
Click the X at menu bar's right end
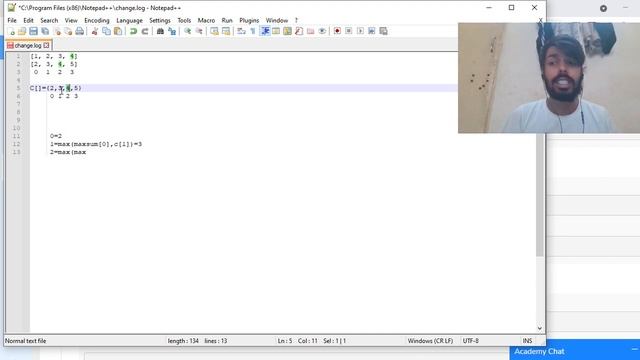coord(540,20)
